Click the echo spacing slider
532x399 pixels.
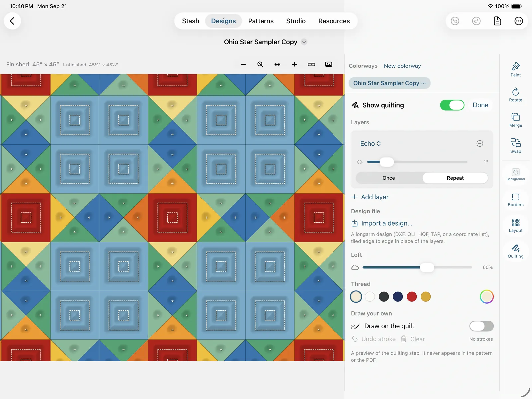[x=417, y=162]
